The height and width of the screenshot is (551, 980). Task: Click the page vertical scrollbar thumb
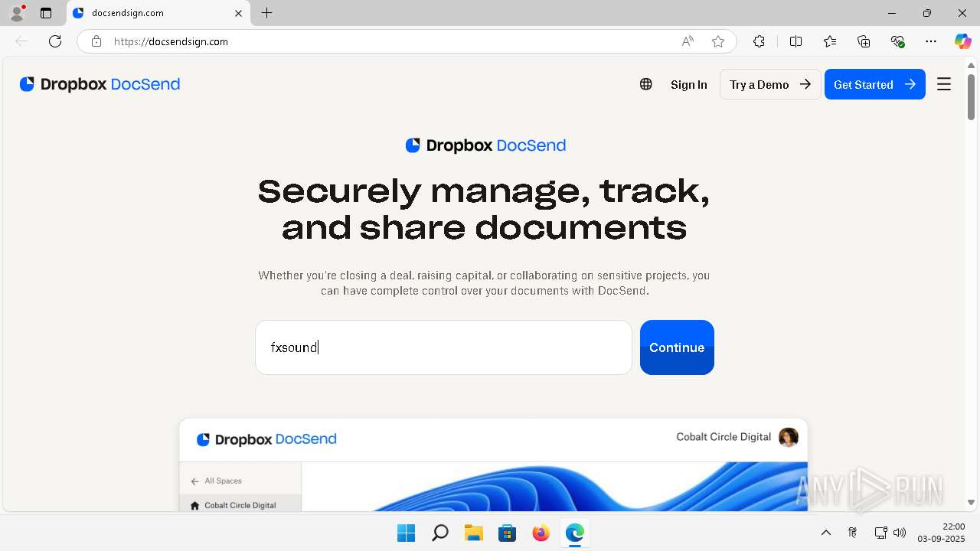click(971, 96)
